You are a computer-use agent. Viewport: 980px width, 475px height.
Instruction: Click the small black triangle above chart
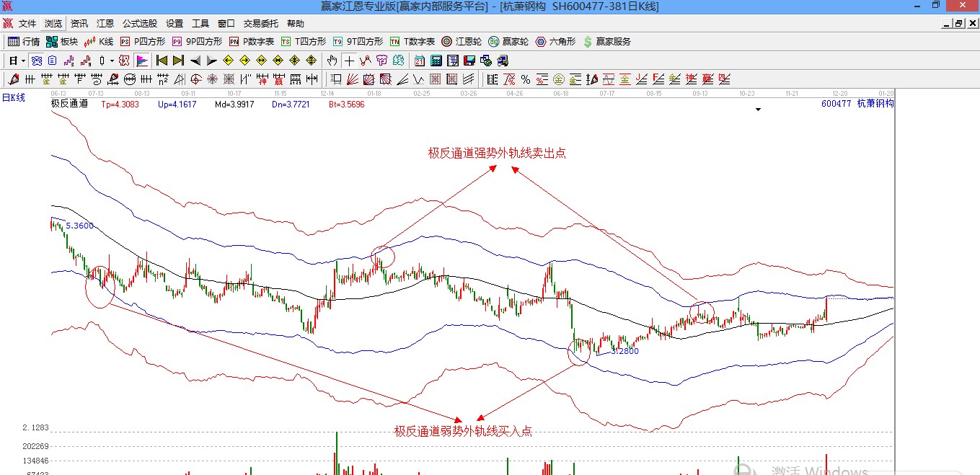point(758,110)
